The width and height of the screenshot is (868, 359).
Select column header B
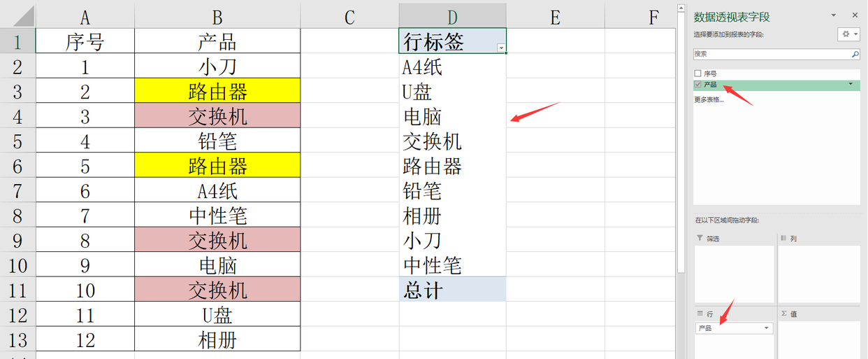217,17
